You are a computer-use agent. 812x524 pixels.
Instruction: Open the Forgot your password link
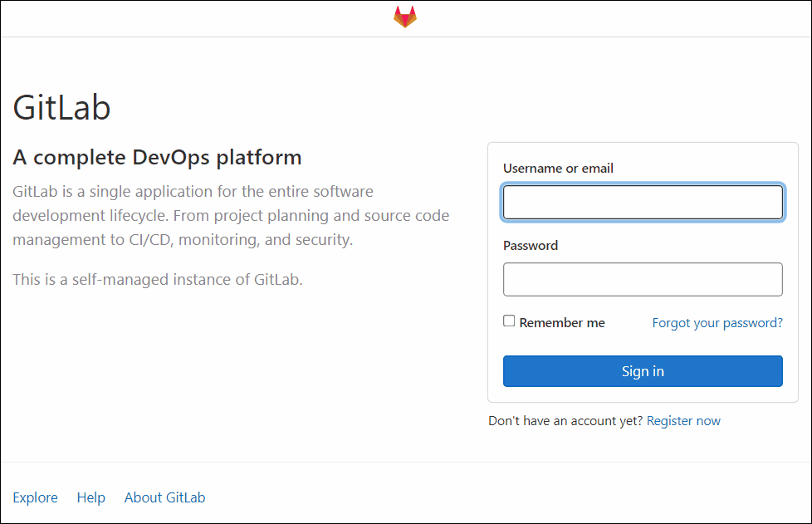[x=717, y=323]
